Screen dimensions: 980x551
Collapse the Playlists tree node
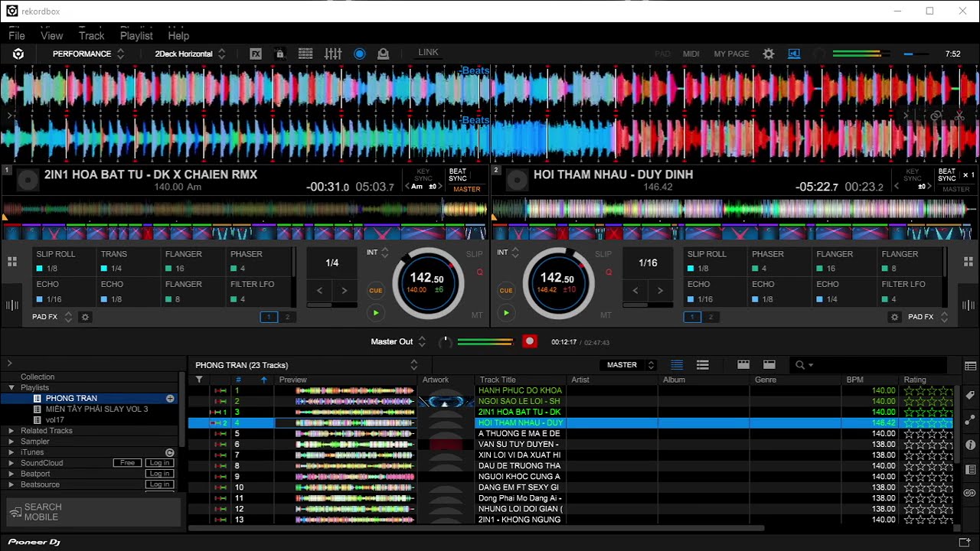pyautogui.click(x=11, y=388)
